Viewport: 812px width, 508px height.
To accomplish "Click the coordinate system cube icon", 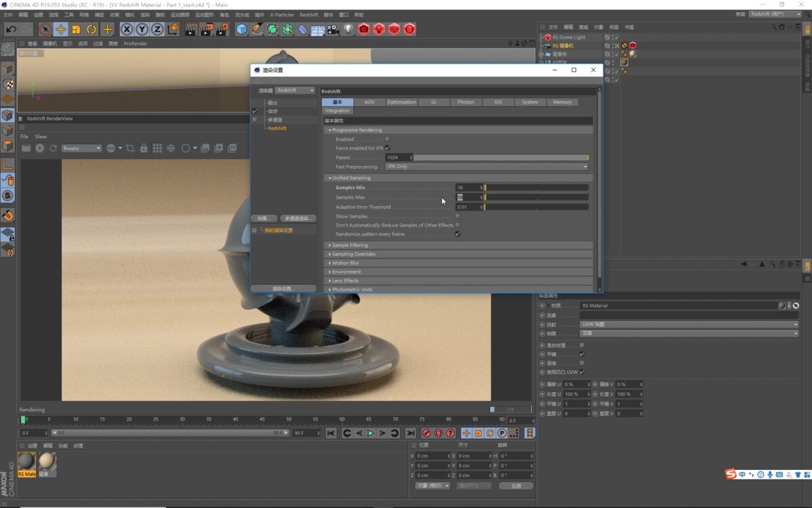I will click(x=173, y=29).
